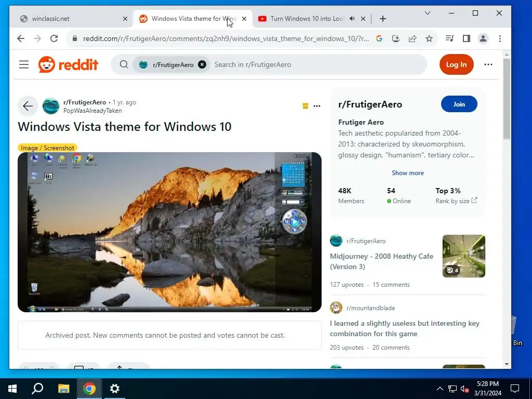The width and height of the screenshot is (532, 399).
Task: Click the Log In button
Action: pos(456,64)
